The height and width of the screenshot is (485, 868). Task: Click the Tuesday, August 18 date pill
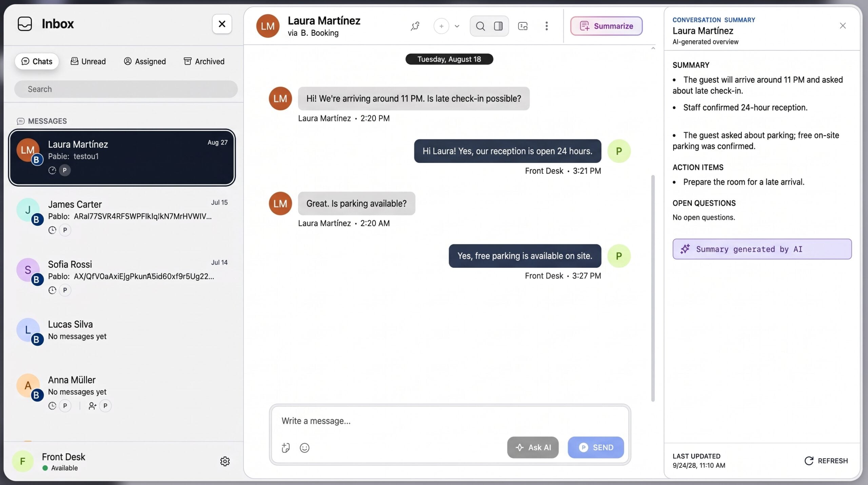pos(449,59)
